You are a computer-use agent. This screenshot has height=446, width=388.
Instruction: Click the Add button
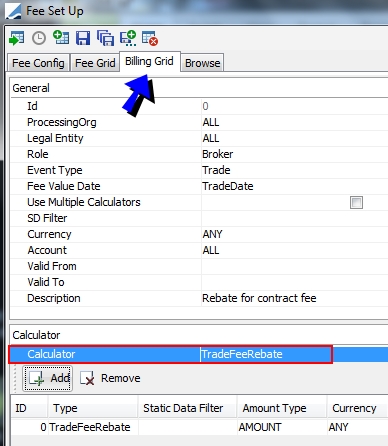pos(47,378)
